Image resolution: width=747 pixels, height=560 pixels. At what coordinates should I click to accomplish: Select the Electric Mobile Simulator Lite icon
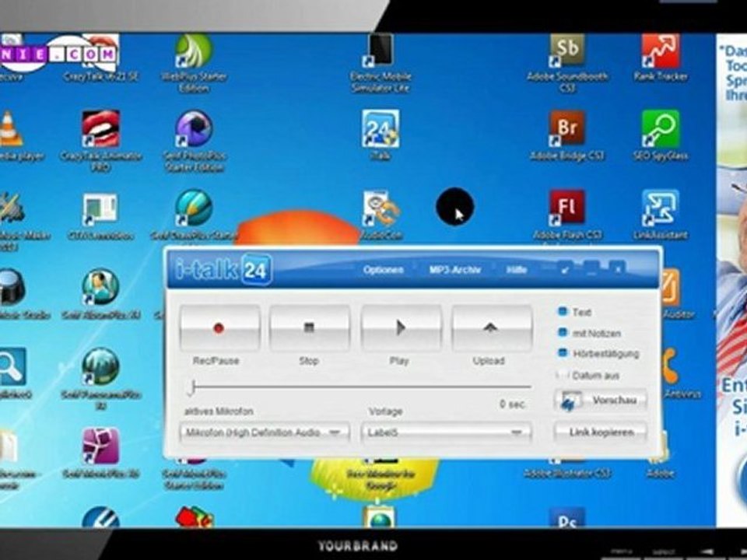tap(381, 64)
